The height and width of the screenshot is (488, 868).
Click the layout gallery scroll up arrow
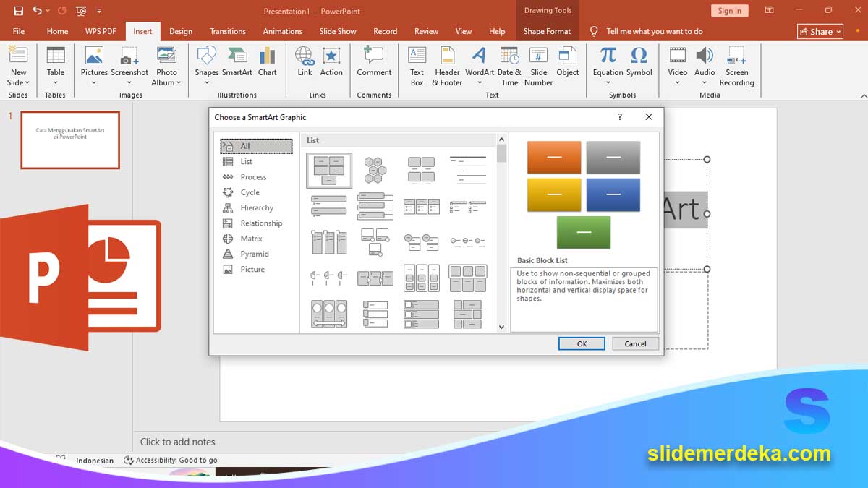point(502,140)
